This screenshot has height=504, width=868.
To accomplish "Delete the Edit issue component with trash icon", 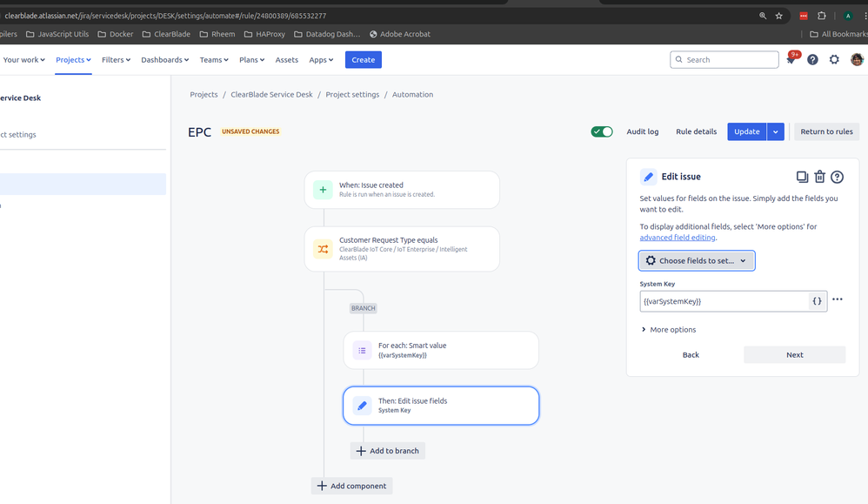I will (820, 177).
